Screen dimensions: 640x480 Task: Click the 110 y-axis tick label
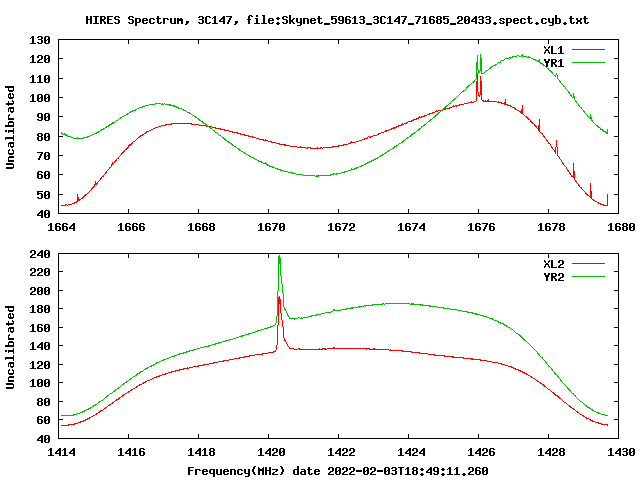pos(40,79)
